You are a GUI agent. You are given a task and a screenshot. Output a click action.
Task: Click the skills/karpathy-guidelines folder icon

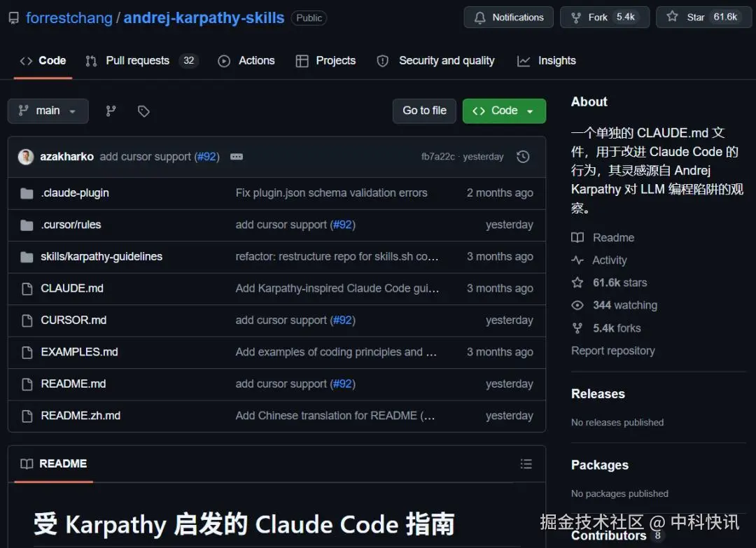(27, 257)
